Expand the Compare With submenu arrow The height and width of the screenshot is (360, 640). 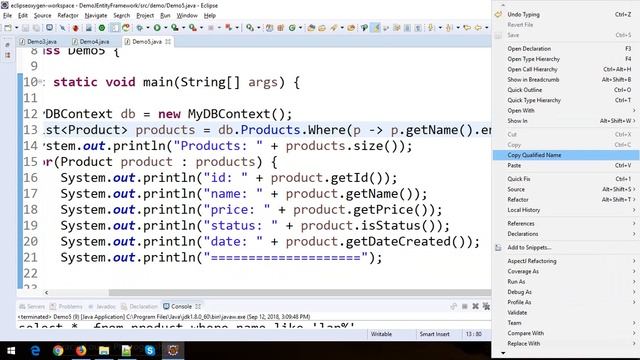click(634, 333)
